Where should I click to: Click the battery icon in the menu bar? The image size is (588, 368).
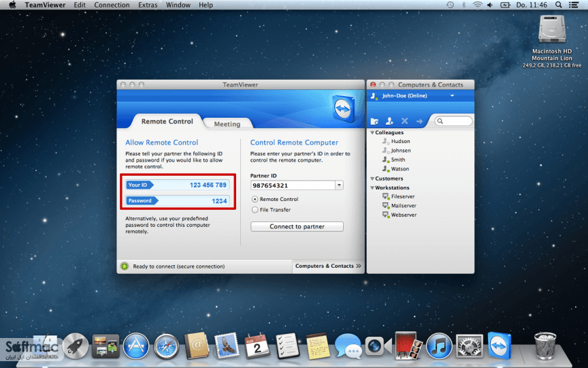505,5
